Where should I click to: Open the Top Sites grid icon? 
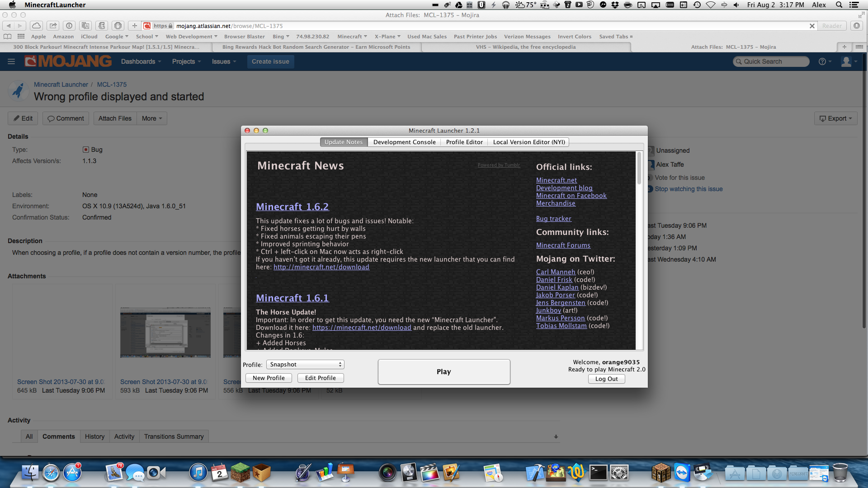click(x=21, y=37)
